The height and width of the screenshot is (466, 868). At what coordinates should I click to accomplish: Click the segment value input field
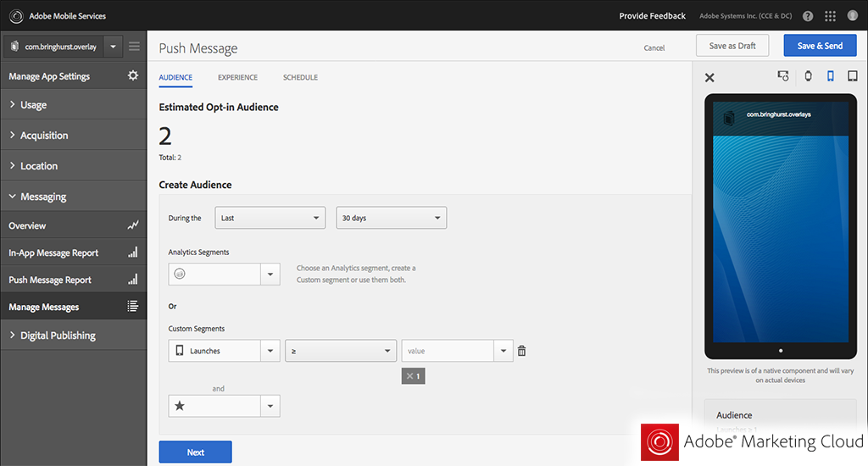pyautogui.click(x=448, y=351)
